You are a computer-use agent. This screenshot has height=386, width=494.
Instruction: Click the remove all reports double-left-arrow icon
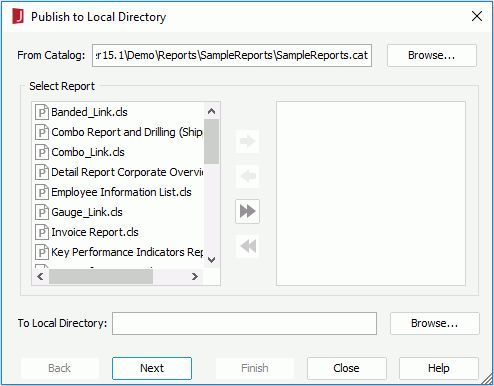coord(247,246)
